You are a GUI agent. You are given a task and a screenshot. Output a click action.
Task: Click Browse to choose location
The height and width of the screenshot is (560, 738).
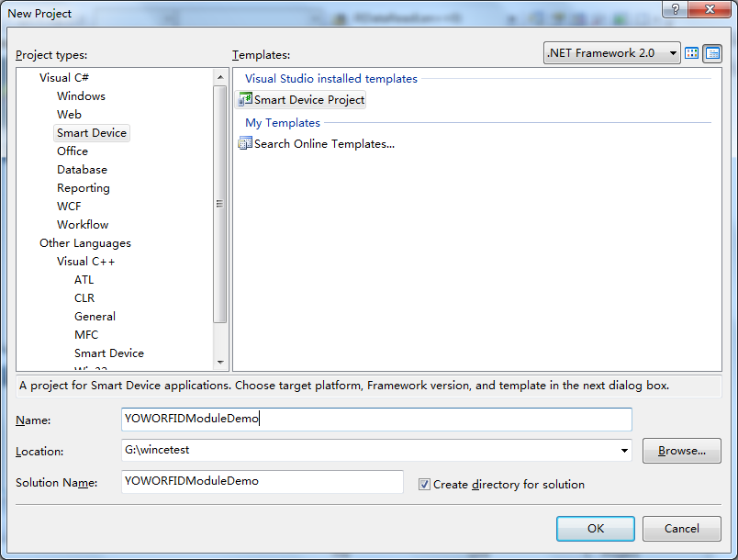(681, 451)
